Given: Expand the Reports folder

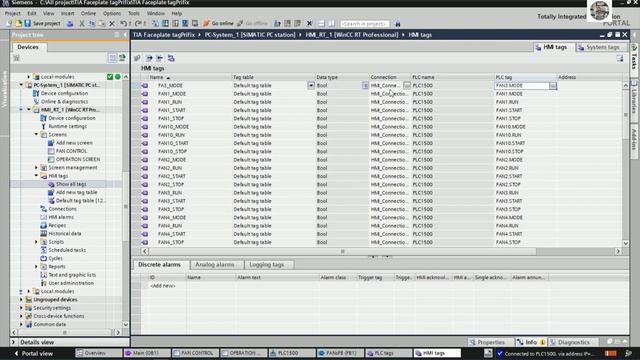Looking at the screenshot, I should coord(36,267).
